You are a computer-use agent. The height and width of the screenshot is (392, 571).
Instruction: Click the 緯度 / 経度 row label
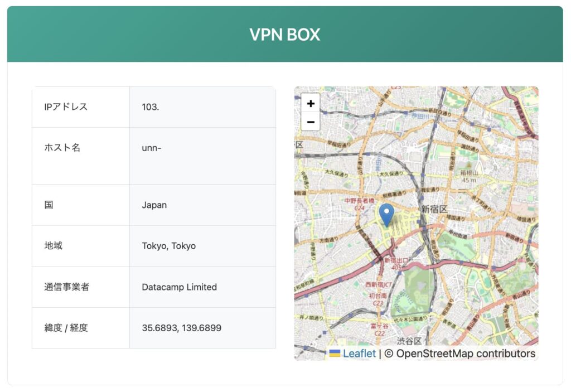tap(66, 328)
